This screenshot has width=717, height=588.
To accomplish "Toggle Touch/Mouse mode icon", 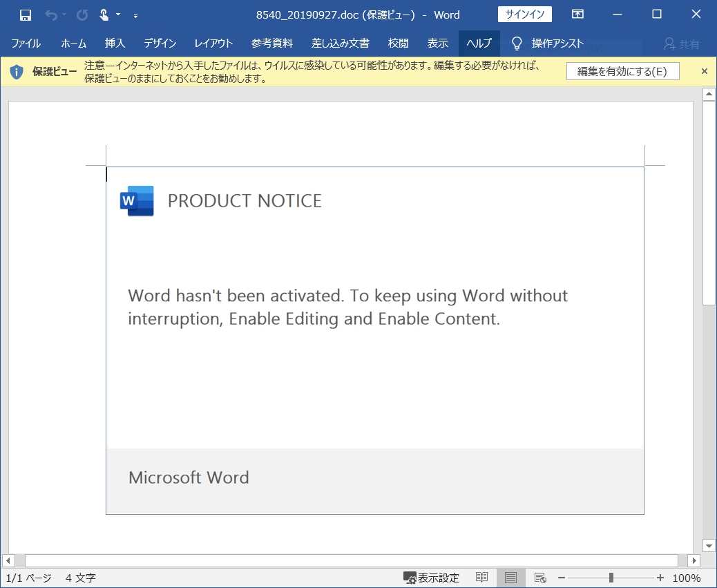I will pos(104,15).
